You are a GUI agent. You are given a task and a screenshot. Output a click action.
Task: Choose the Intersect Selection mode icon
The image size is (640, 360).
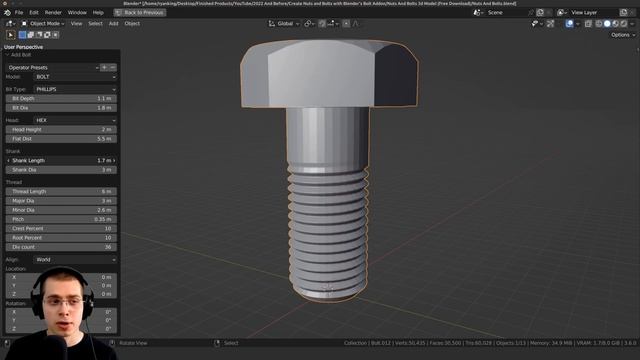pos(56,35)
